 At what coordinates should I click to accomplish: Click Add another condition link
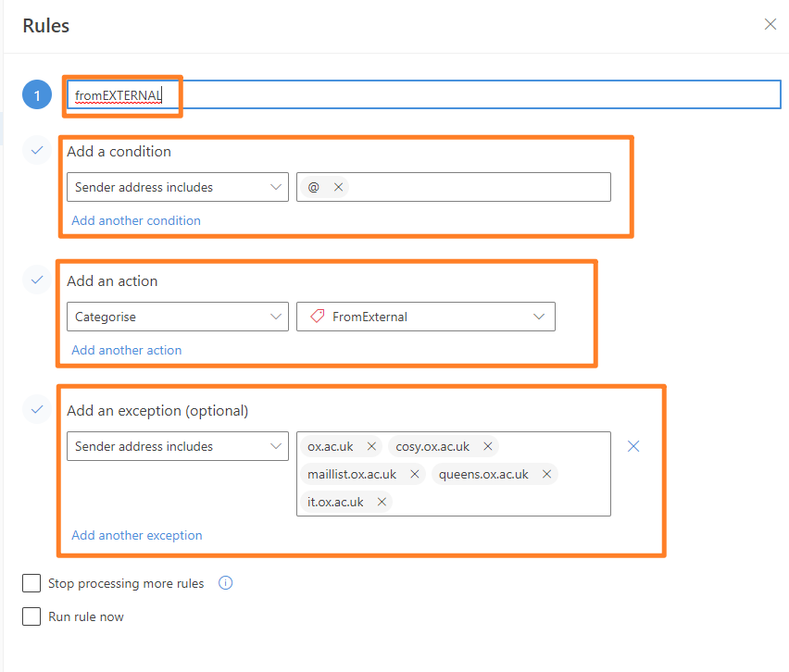click(x=136, y=220)
